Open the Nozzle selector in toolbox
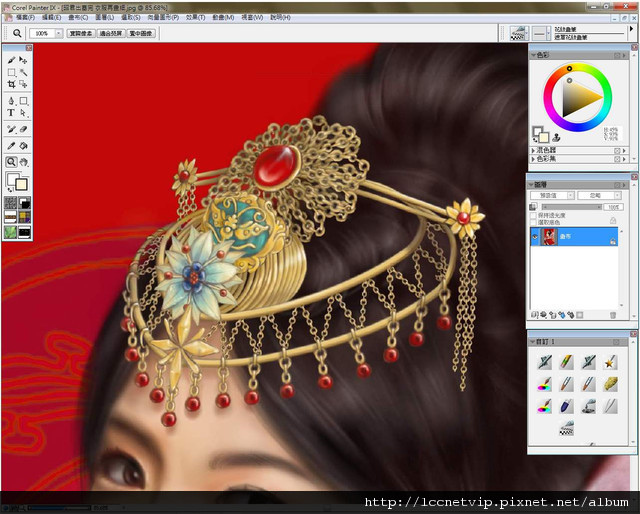 click(24, 232)
